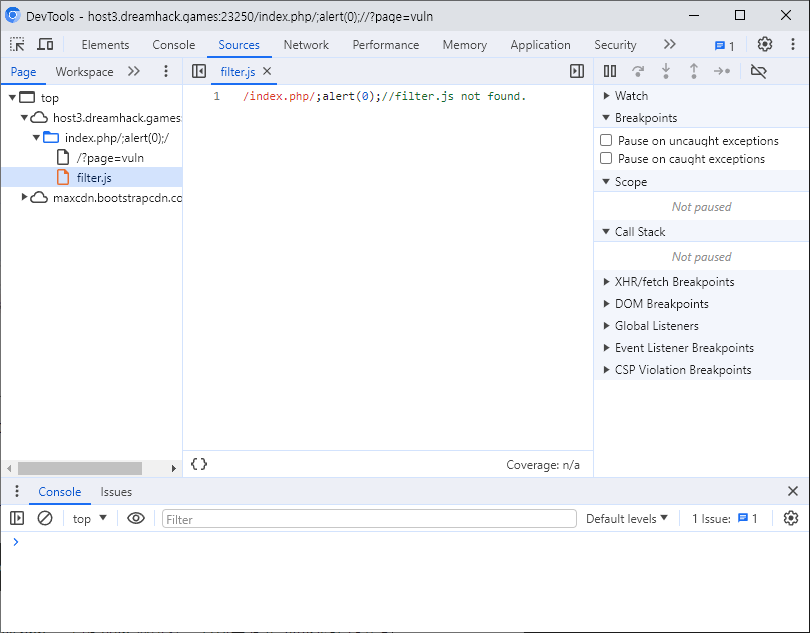810x633 pixels.
Task: Toggle the console sidebar panel
Action: 17,518
